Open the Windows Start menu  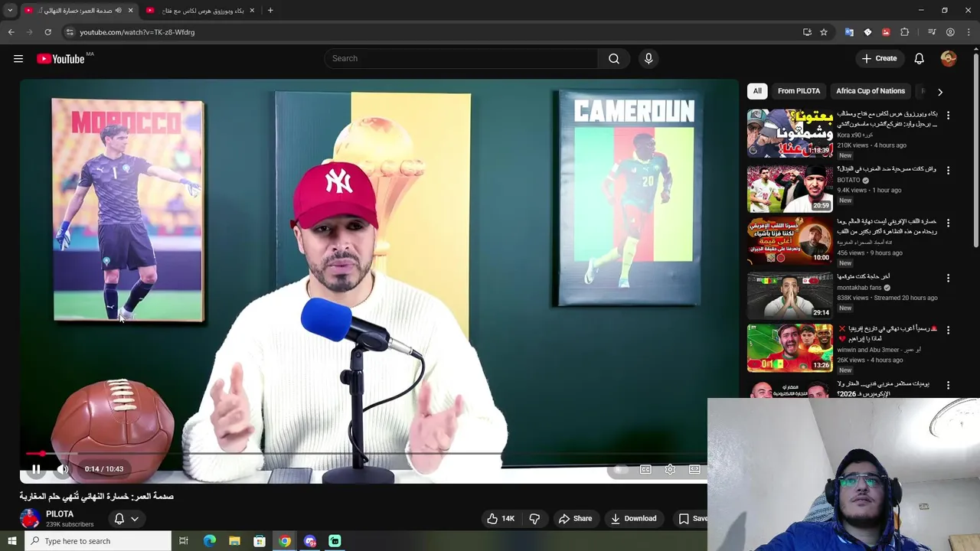tap(11, 541)
